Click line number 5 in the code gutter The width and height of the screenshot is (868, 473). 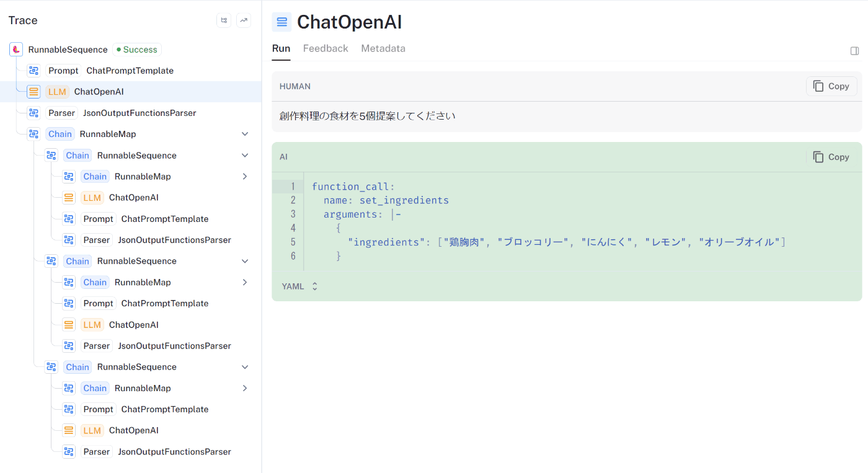coord(293,242)
